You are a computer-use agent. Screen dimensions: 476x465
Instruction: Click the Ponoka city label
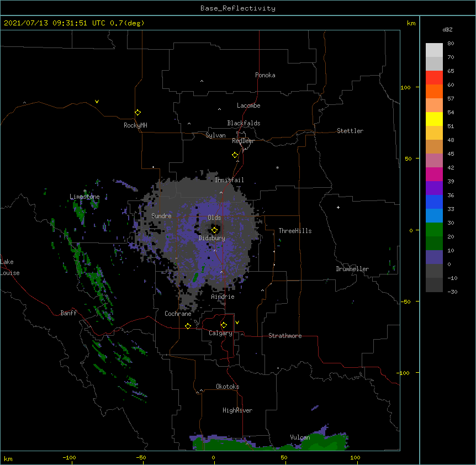click(x=265, y=75)
